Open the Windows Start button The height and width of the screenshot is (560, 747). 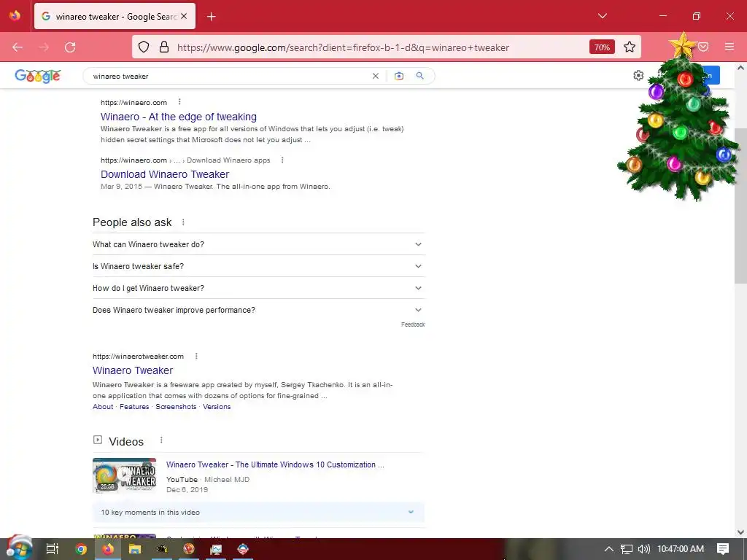(19, 548)
